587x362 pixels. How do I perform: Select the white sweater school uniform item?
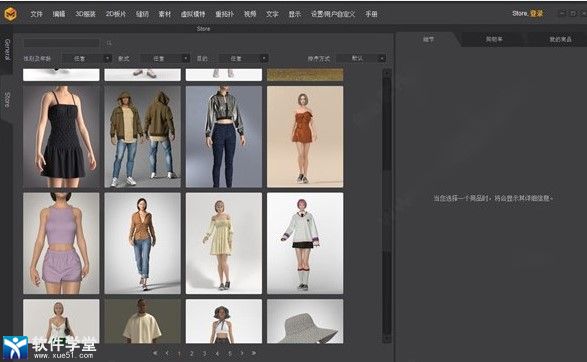(x=305, y=243)
